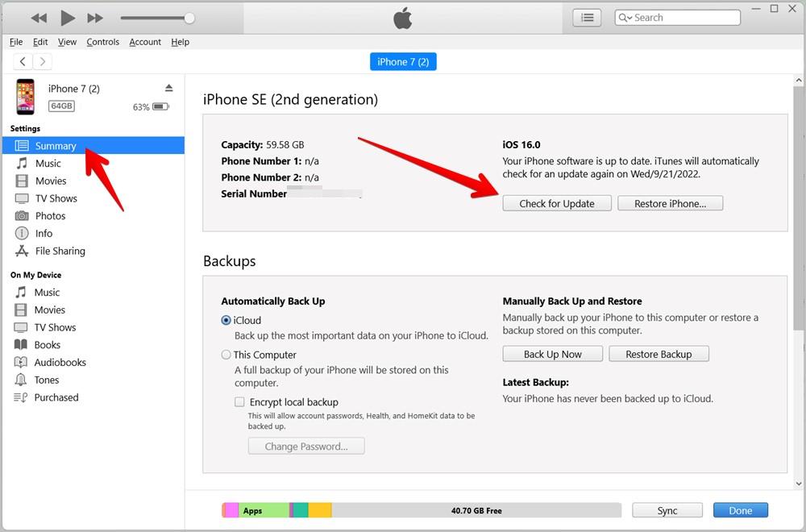Click the Apps segment of storage bar

click(x=264, y=510)
